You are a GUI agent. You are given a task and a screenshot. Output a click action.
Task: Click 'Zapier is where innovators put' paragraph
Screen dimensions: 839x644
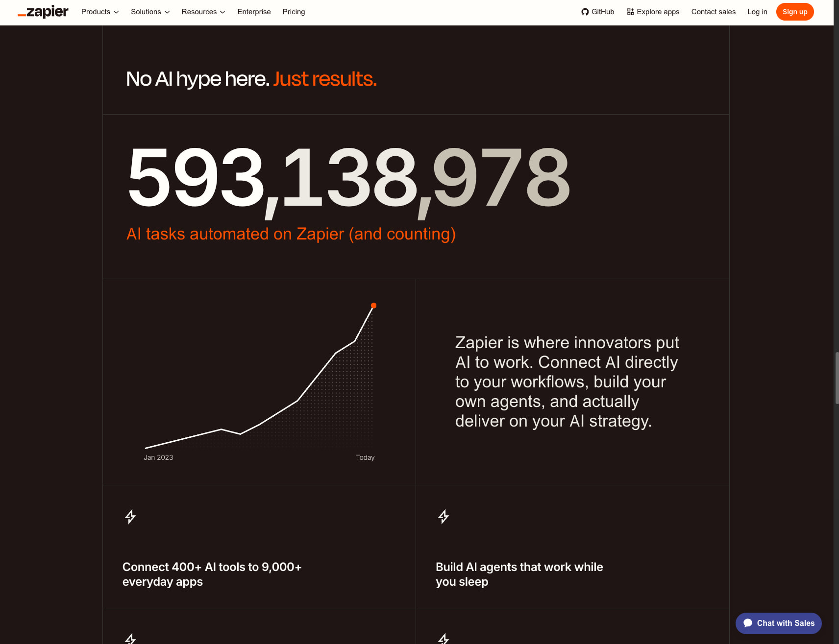[x=567, y=382]
